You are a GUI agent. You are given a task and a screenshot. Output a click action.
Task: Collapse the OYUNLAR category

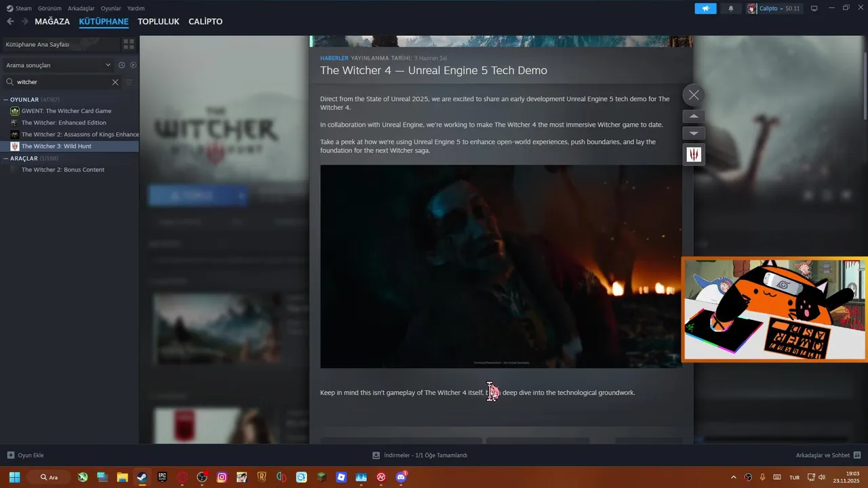tap(6, 100)
